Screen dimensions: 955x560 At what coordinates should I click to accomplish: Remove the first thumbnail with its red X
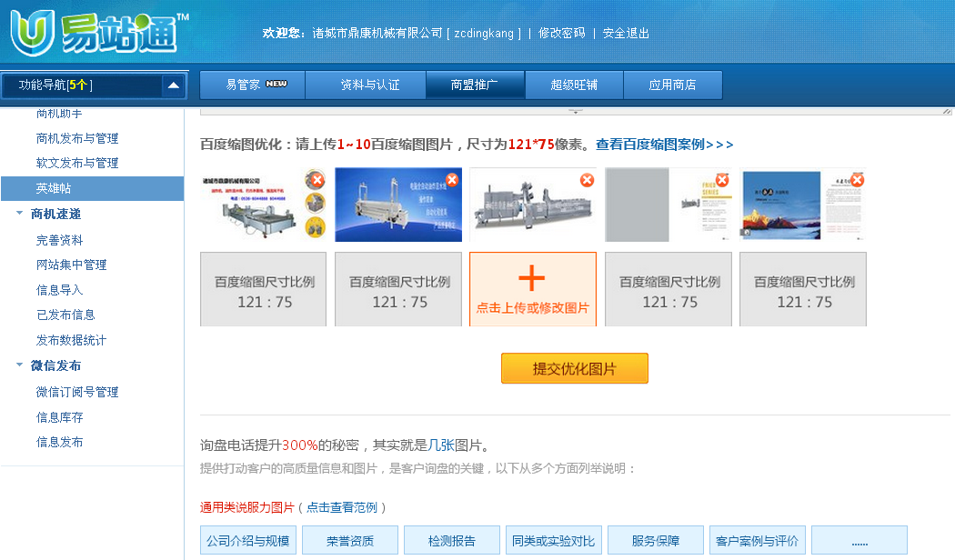(x=317, y=180)
